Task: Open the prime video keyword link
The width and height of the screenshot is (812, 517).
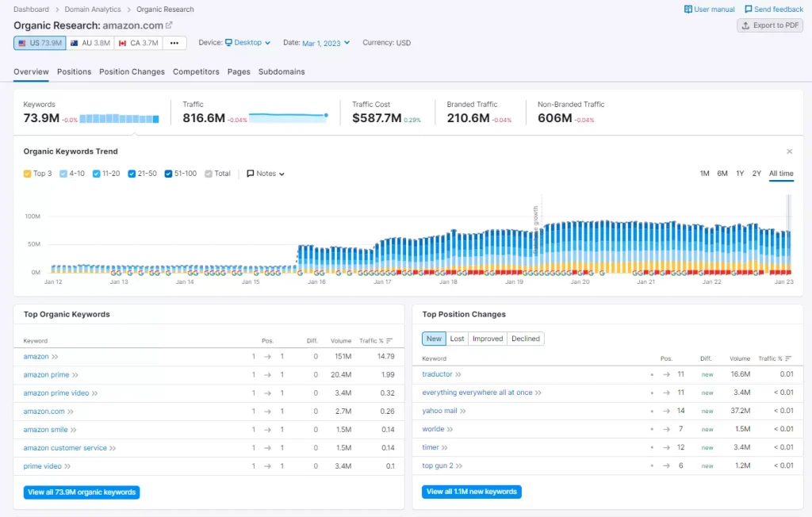Action: pyautogui.click(x=43, y=466)
